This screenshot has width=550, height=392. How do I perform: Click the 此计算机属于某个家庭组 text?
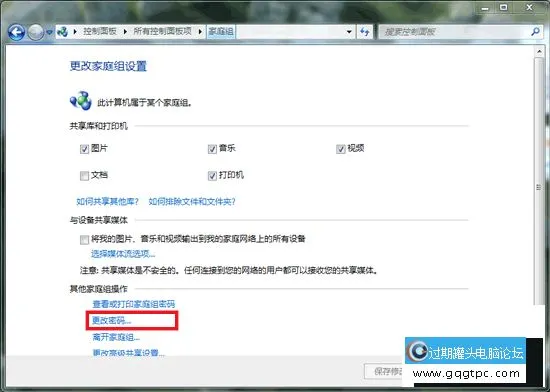pyautogui.click(x=144, y=103)
